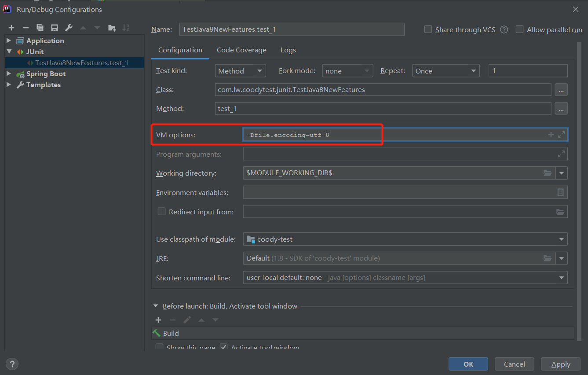The height and width of the screenshot is (375, 588).
Task: Insert macro plus icon in VM options
Action: (x=551, y=135)
